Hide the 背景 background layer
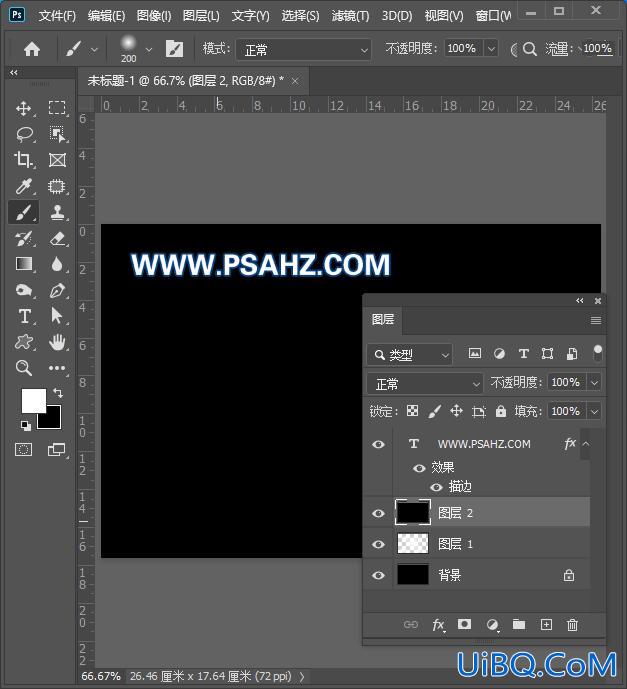This screenshot has height=689, width=627. click(378, 575)
